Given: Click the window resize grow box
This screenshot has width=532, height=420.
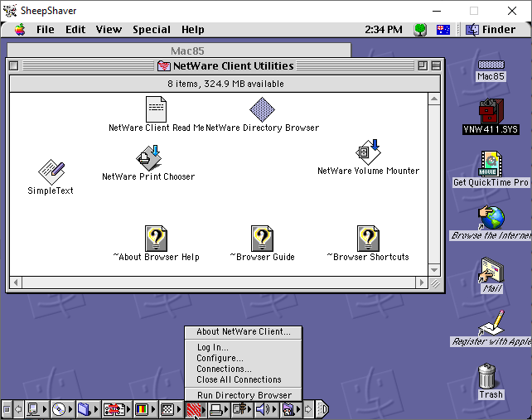Looking at the screenshot, I should (435, 283).
